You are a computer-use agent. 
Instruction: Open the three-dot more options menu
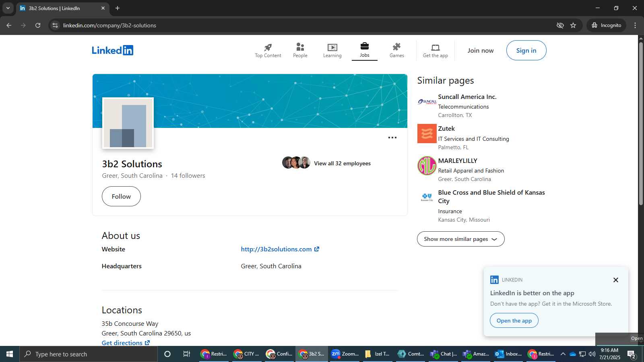pyautogui.click(x=392, y=138)
